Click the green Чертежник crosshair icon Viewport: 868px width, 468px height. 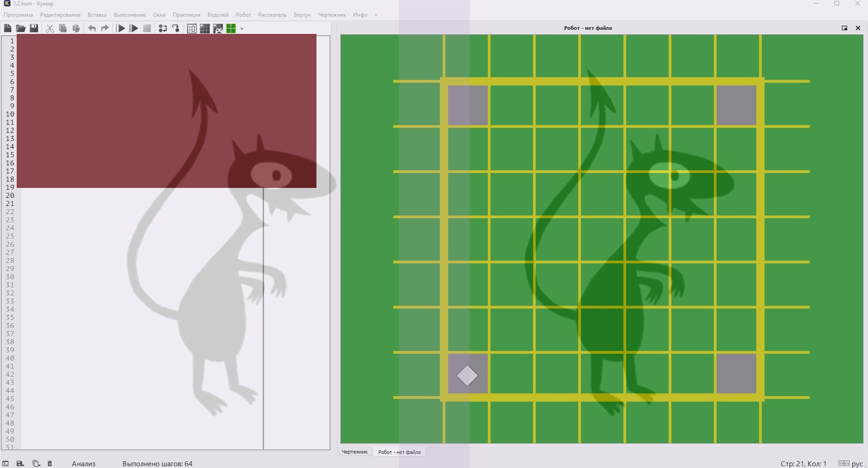pyautogui.click(x=231, y=28)
